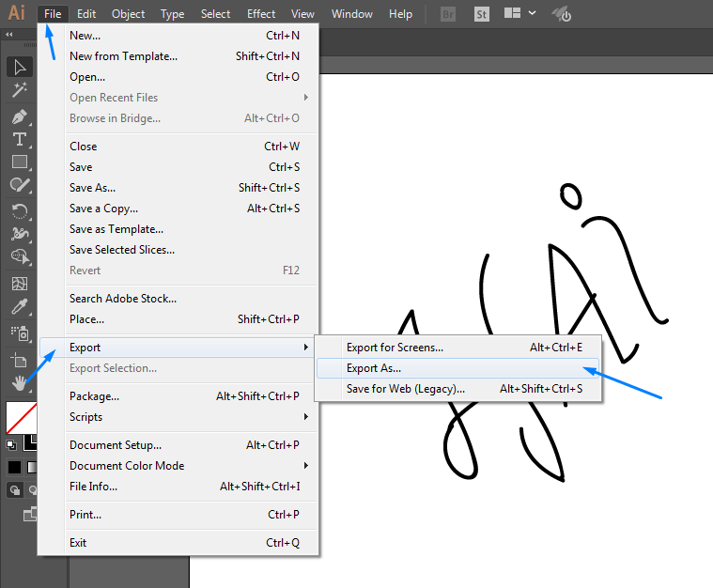
Task: Select the Warp tool
Action: coord(19,234)
